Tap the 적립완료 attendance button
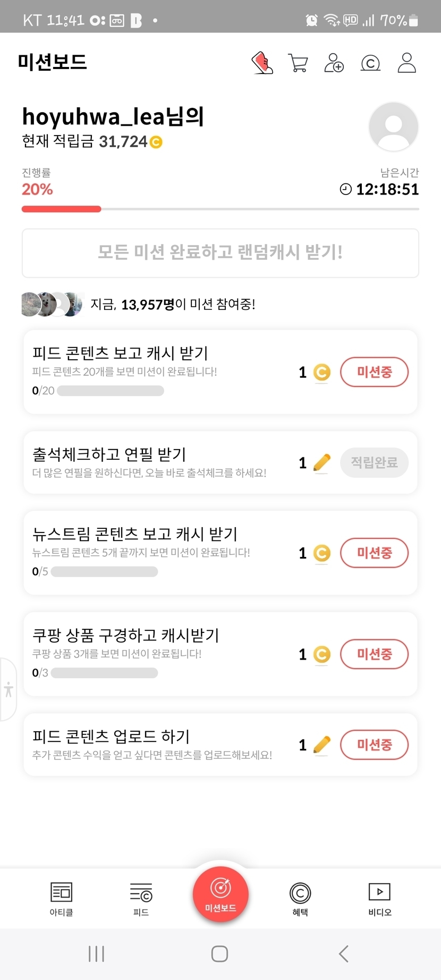The image size is (441, 980). pyautogui.click(x=374, y=462)
